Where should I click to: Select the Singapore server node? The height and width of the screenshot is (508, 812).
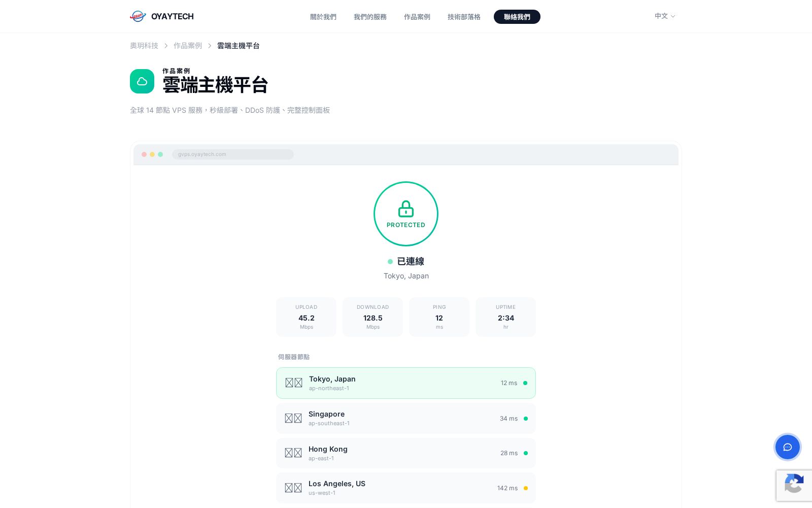coord(406,419)
